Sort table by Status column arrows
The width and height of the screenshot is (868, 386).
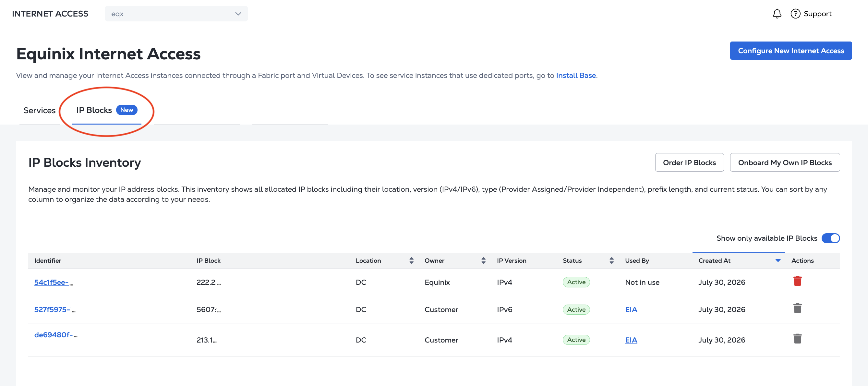tap(611, 260)
